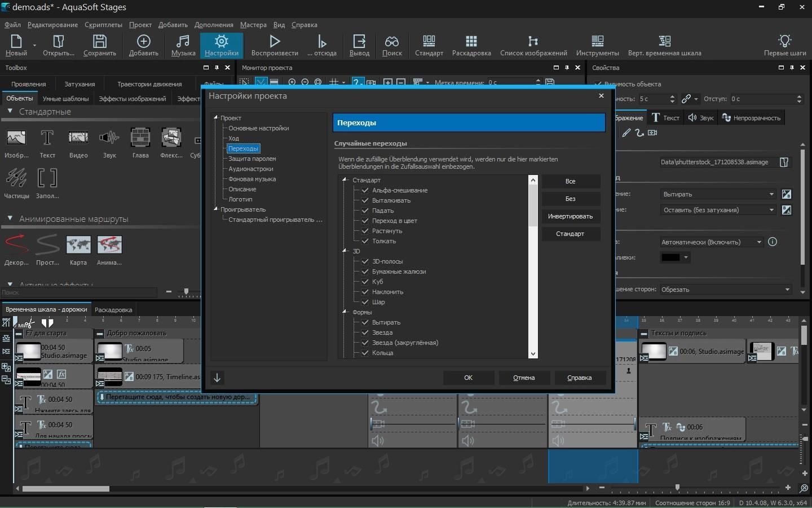The image size is (812, 508).
Task: Save project with Сохранить icon
Action: 100,45
